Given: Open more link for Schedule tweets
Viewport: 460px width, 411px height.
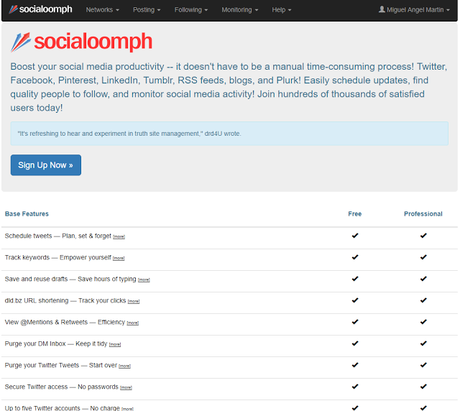Looking at the screenshot, I should (119, 237).
